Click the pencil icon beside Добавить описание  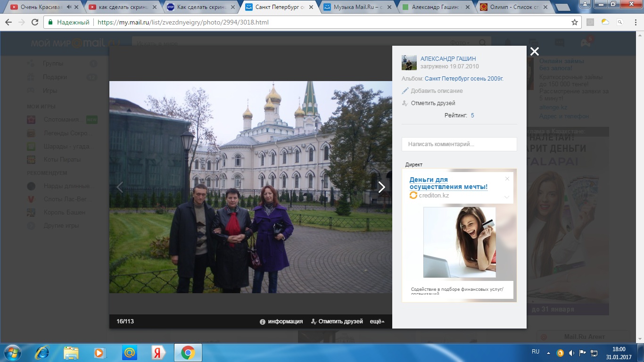pyautogui.click(x=405, y=90)
